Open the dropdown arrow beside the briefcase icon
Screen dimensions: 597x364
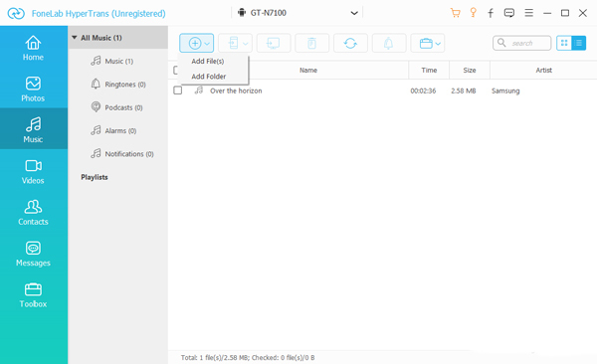click(438, 44)
